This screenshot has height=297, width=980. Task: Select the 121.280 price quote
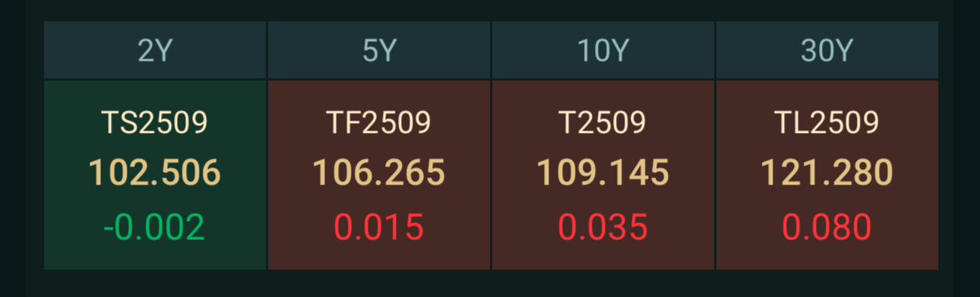click(827, 173)
